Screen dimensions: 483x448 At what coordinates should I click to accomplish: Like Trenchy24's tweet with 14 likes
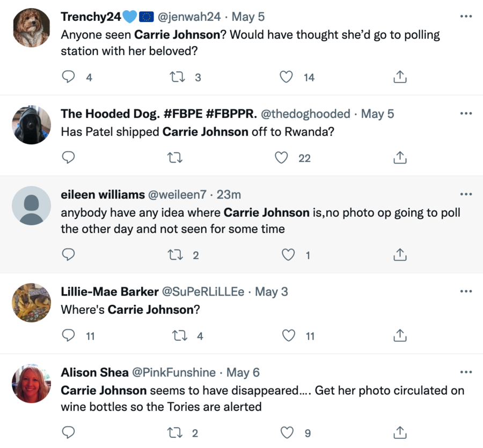click(287, 77)
